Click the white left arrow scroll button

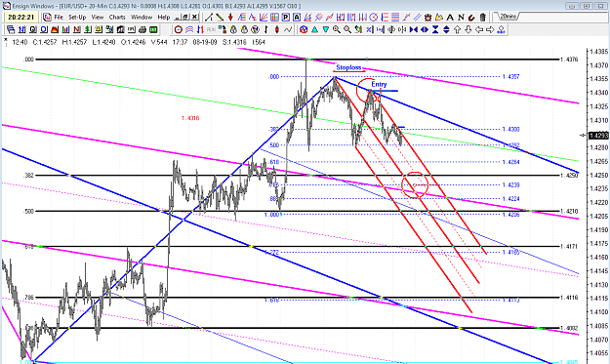479,29
